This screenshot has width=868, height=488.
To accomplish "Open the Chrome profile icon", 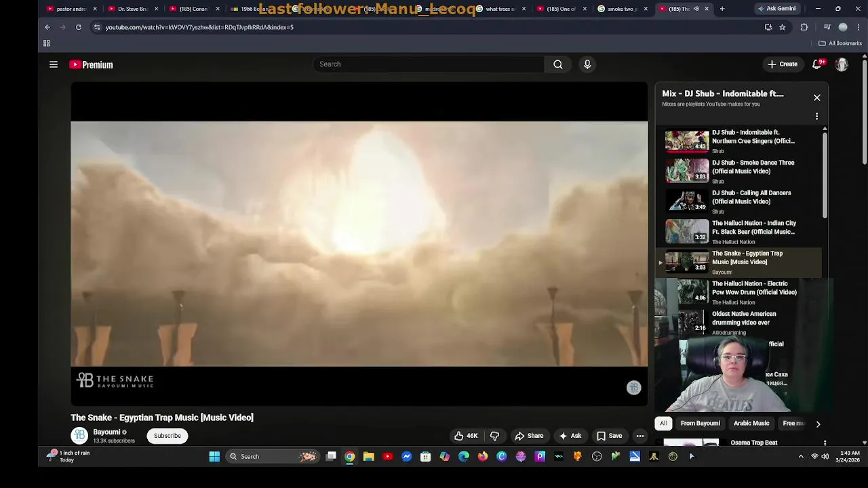I will pyautogui.click(x=843, y=27).
